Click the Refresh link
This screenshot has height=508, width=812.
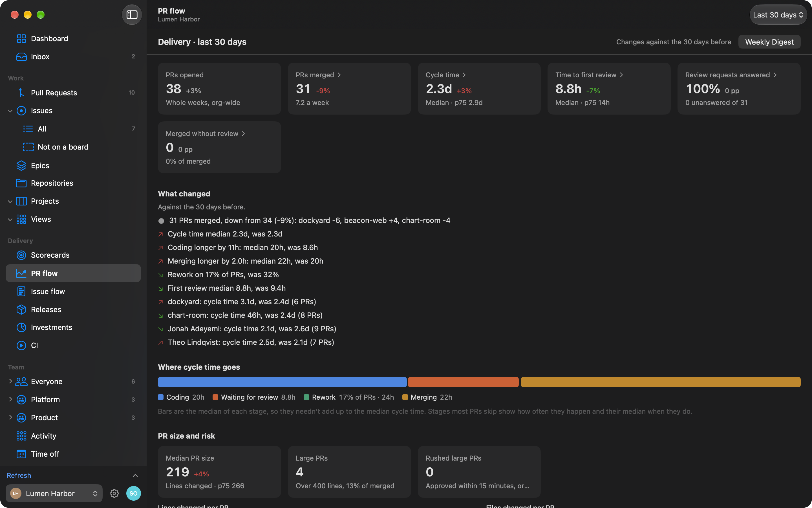point(19,476)
